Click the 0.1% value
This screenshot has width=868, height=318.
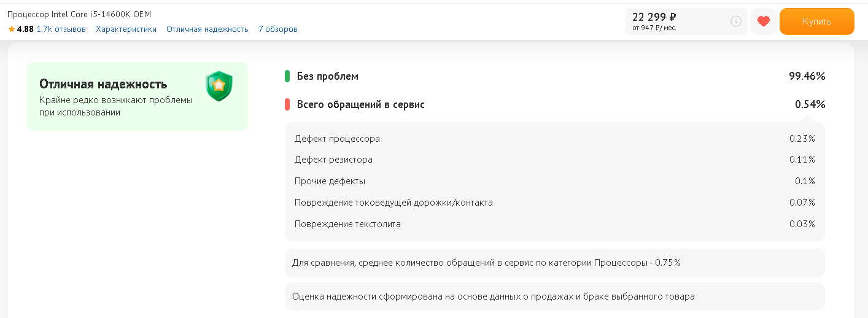click(805, 181)
